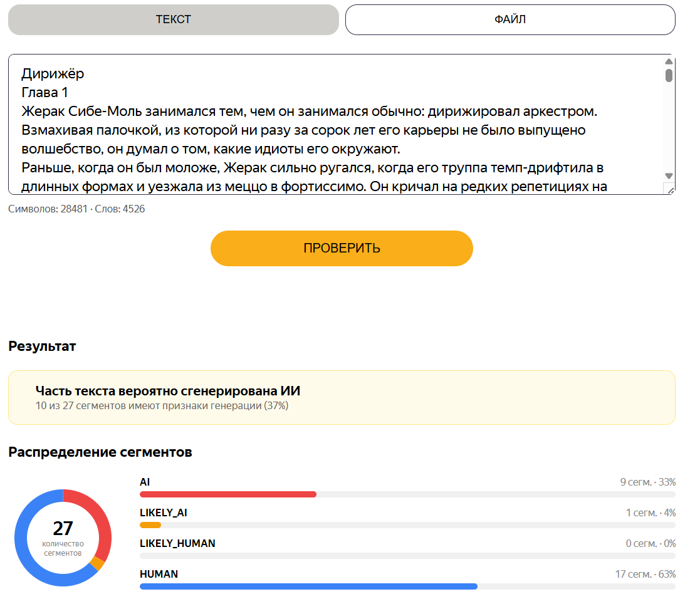Click the symbol and word counter text
The height and width of the screenshot is (609, 700).
tap(76, 209)
